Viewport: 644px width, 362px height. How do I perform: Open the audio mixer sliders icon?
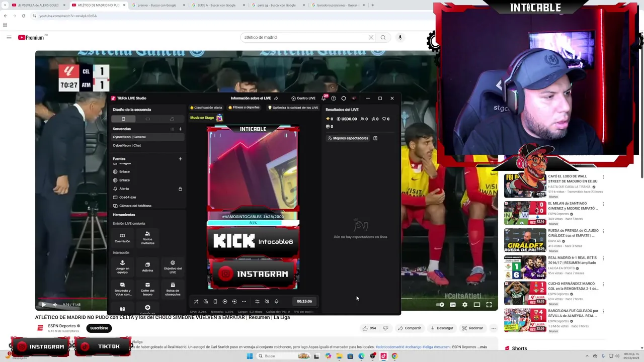tap(257, 301)
